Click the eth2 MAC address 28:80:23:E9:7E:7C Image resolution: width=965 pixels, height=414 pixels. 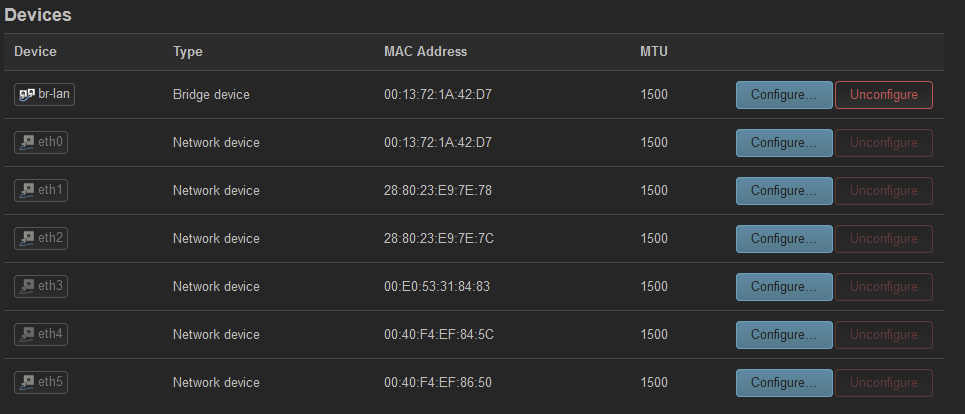(x=439, y=239)
